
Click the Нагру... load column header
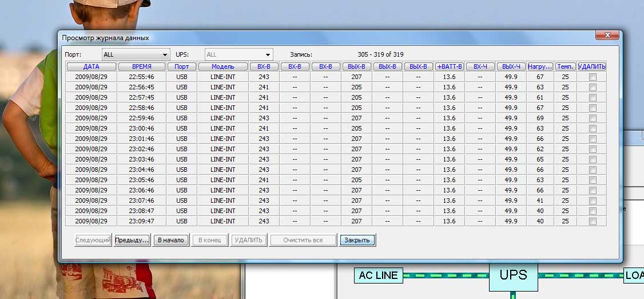click(540, 66)
